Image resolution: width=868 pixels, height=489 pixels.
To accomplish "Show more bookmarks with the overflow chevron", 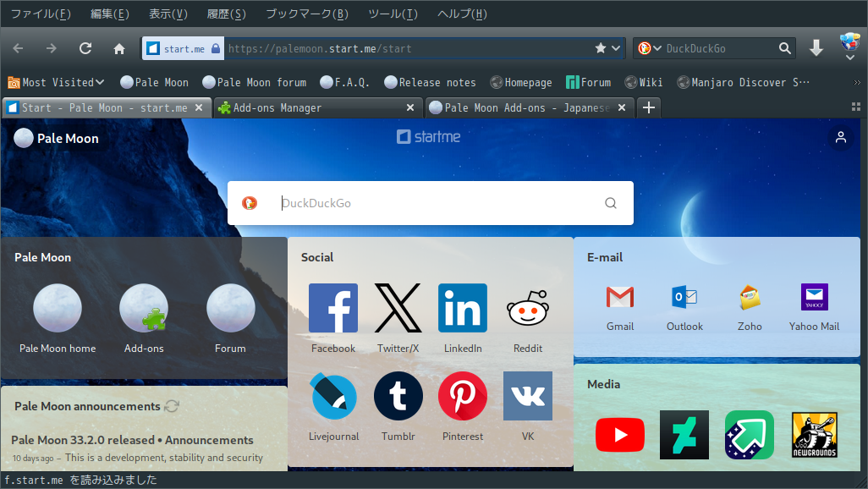I will coord(857,83).
